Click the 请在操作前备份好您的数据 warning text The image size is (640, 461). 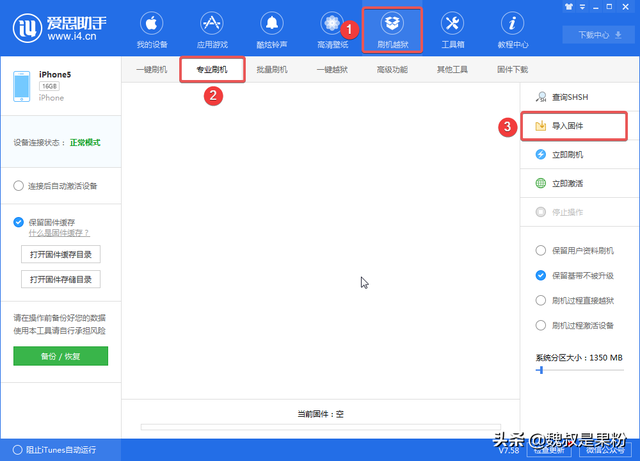click(x=60, y=318)
